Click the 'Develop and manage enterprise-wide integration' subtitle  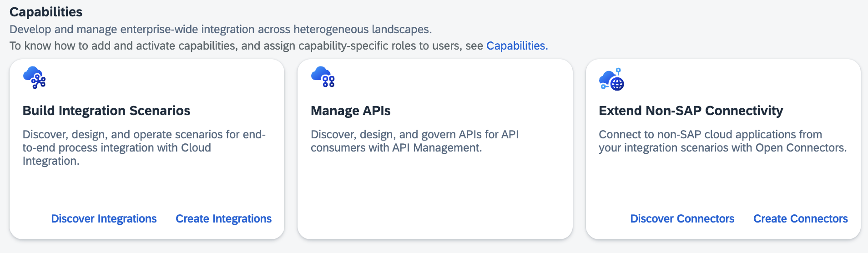(221, 30)
